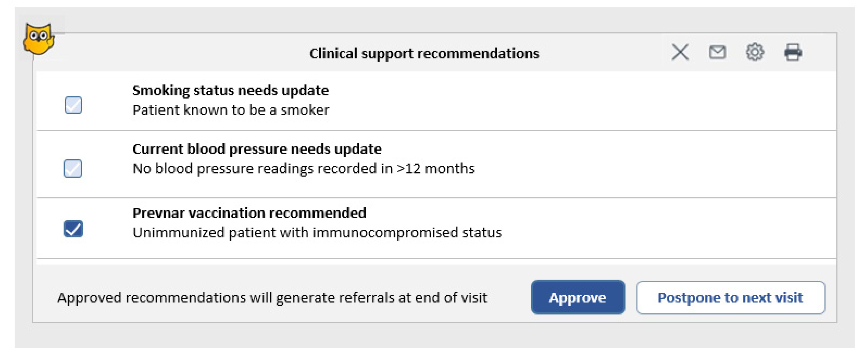Screen dimensions: 868x355
Task: Click the referrals notice footer text
Action: [272, 298]
